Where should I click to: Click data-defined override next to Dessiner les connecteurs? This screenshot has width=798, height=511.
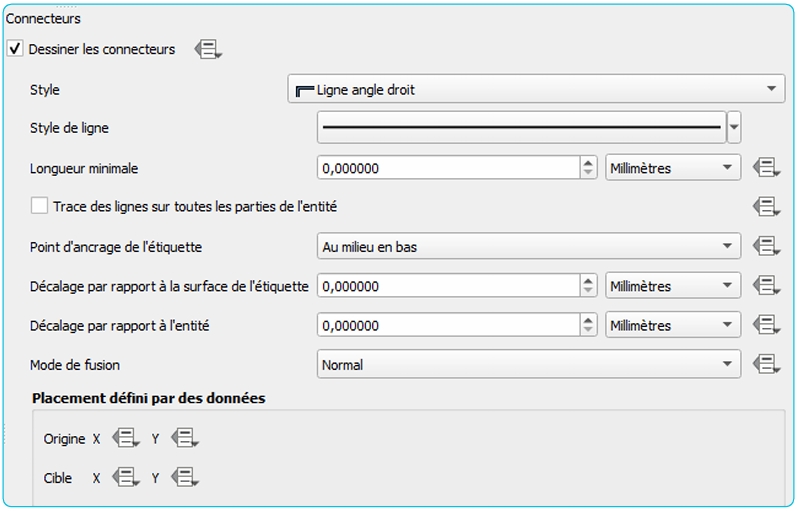pyautogui.click(x=208, y=49)
